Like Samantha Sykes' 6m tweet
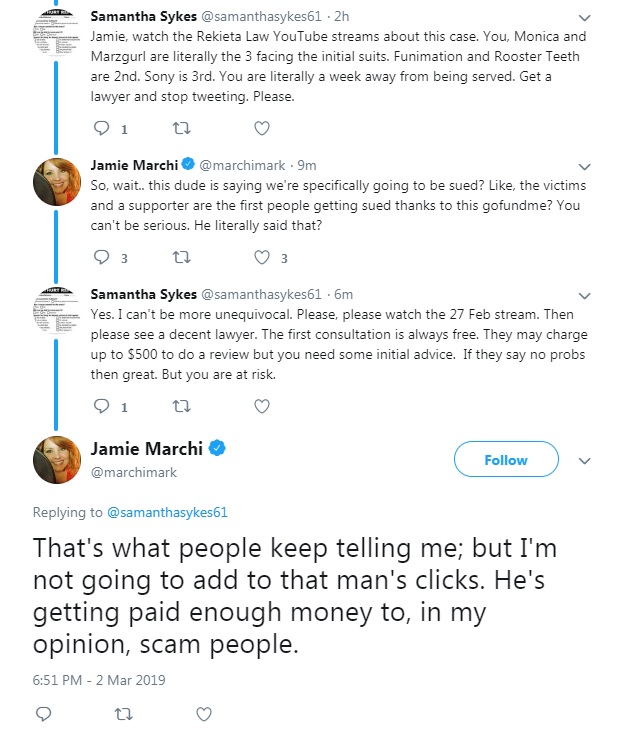The image size is (624, 741). coord(262,406)
